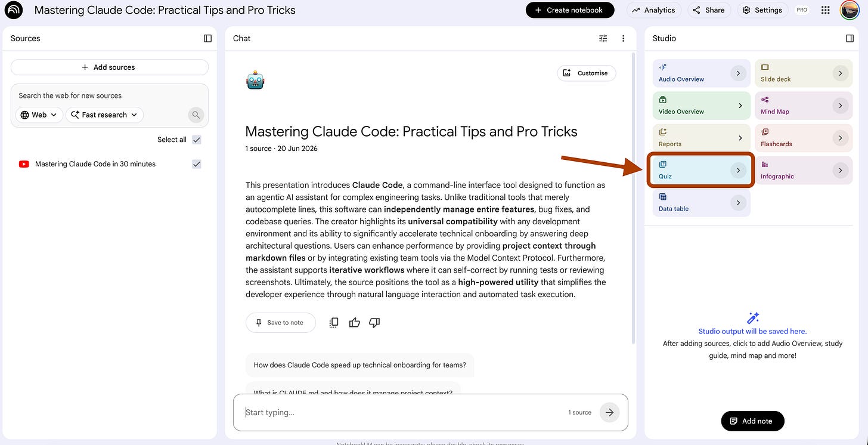Click the Create notebook button
The height and width of the screenshot is (445, 868).
[569, 10]
